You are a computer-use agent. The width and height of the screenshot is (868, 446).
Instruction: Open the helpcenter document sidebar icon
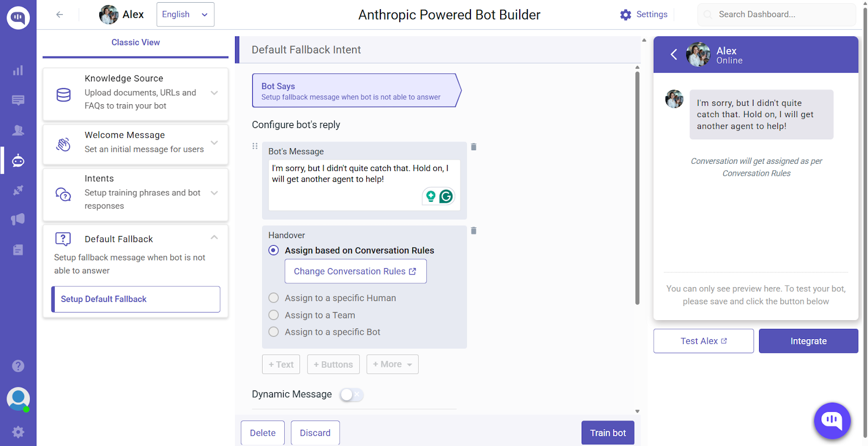(x=18, y=250)
